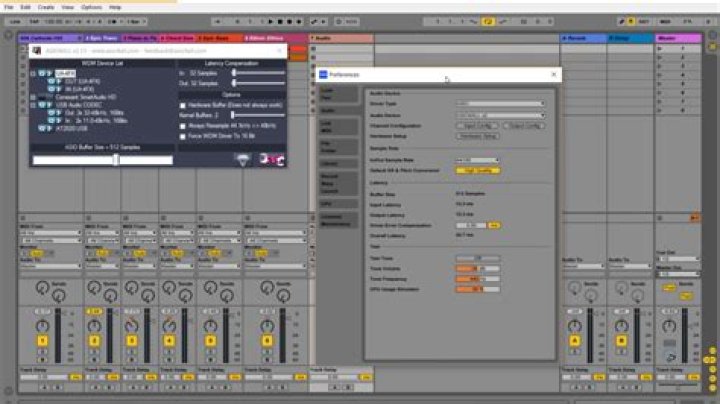Click the Play button in the transport bar
Screen dimensions: 720x404
(x=270, y=22)
